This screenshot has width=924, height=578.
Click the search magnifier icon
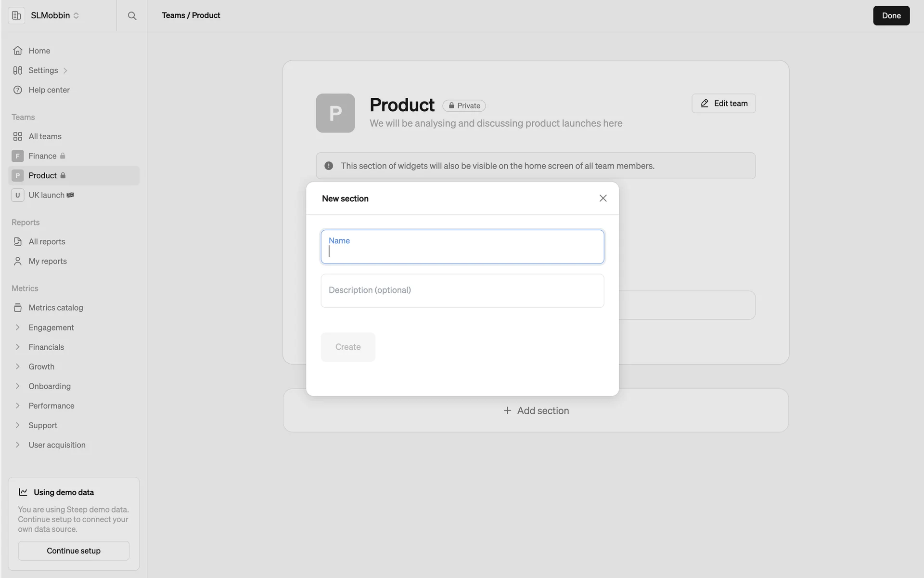click(x=132, y=16)
